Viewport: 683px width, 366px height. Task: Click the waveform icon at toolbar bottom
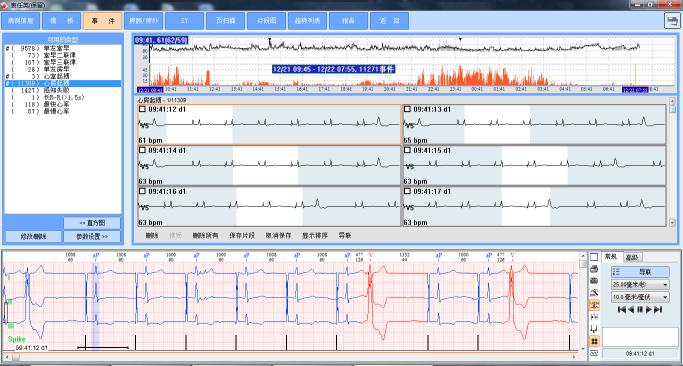pos(594,352)
